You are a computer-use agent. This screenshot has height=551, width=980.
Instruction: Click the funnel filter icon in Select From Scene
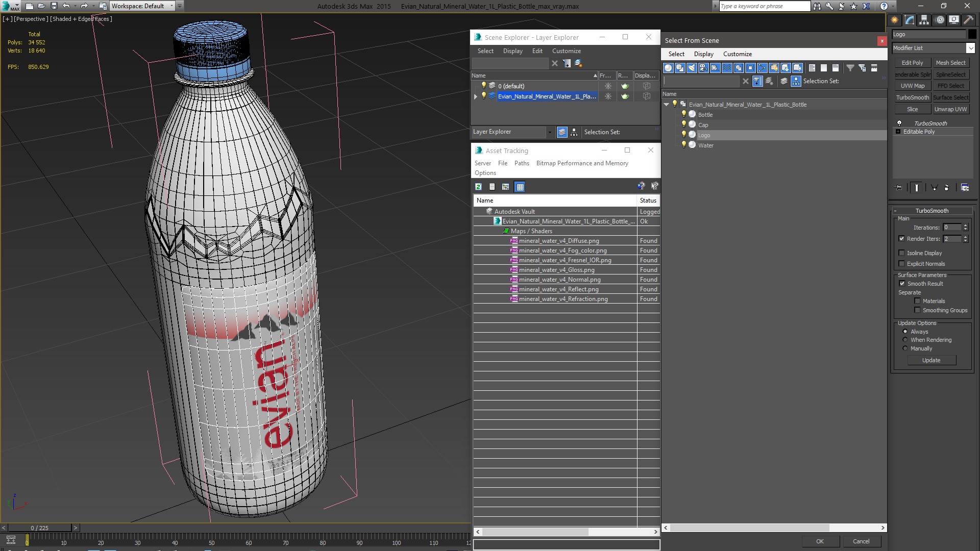coord(850,68)
